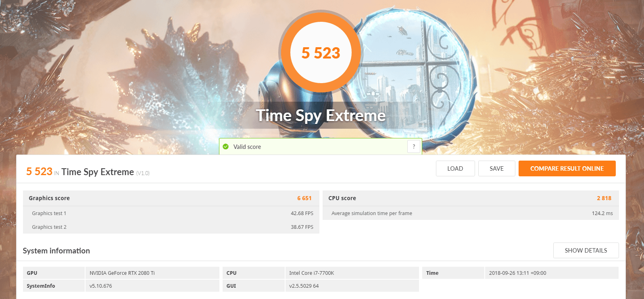The height and width of the screenshot is (299, 644).
Task: Click the green valid score checkmark
Action: 226,146
